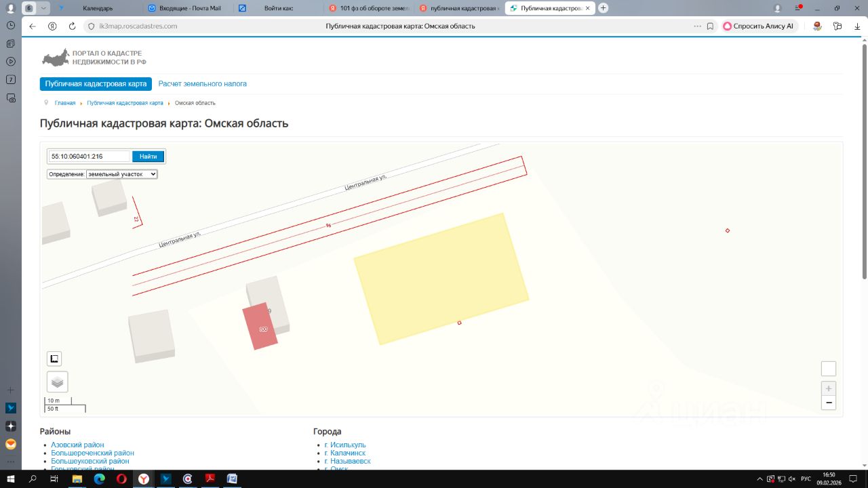Select 'Расчет земельного налога' menu tab
The width and height of the screenshot is (868, 488).
pos(203,84)
